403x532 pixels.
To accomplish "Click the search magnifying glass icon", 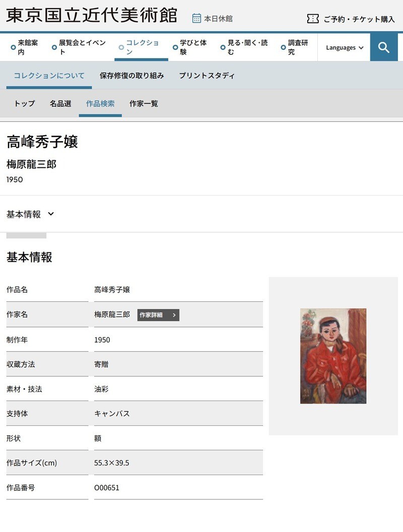I will click(x=384, y=47).
